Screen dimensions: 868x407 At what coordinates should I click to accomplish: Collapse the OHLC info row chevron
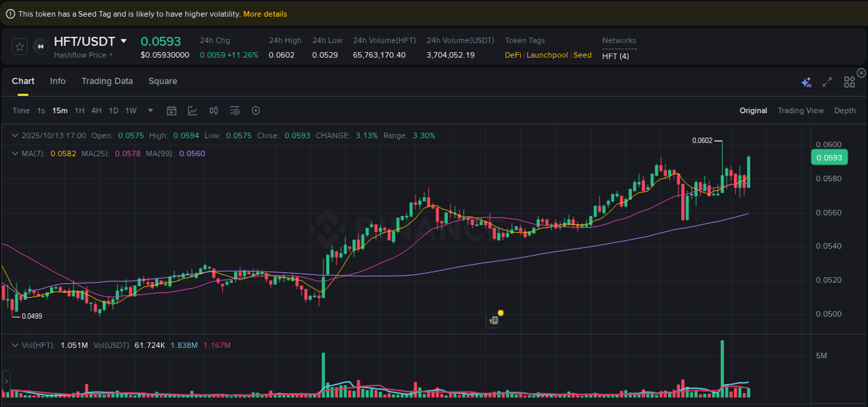click(15, 135)
